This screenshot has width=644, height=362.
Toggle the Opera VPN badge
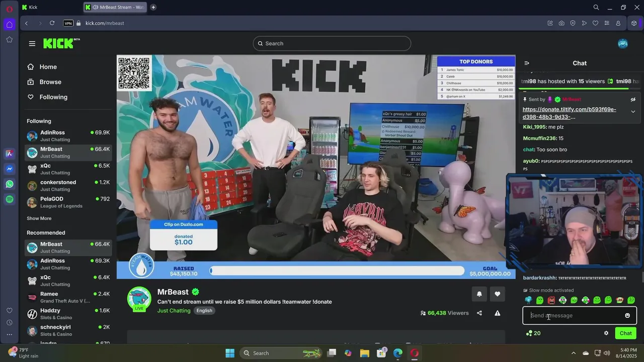click(68, 23)
